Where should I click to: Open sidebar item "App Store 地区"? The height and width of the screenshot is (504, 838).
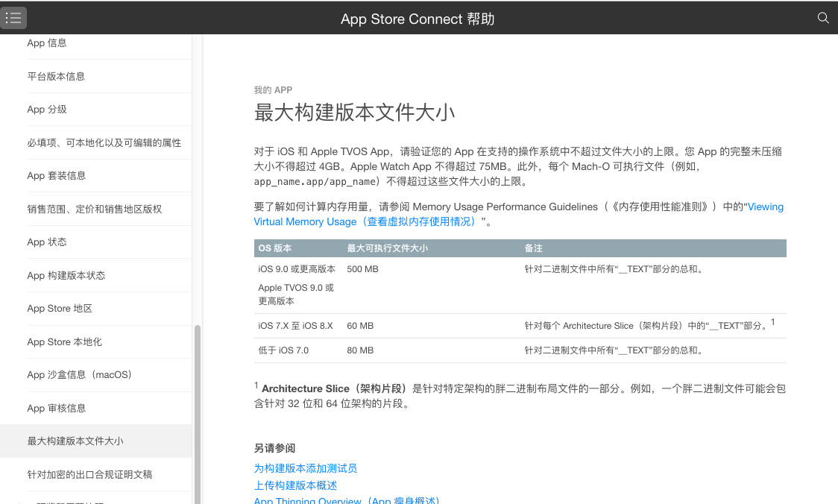(60, 309)
